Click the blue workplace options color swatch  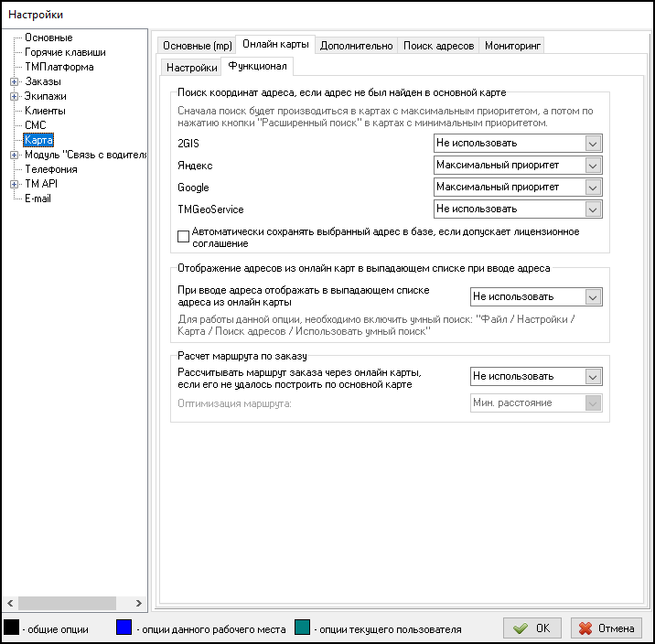[x=124, y=628]
